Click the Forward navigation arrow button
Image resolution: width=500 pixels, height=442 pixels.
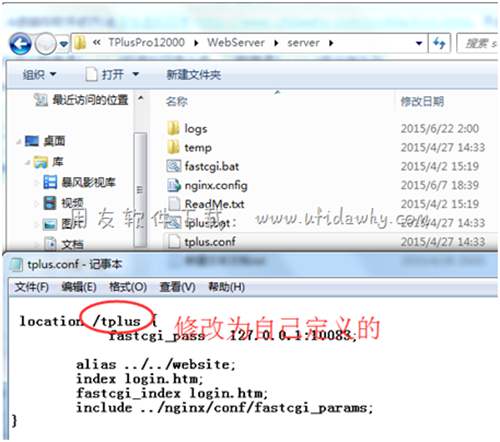click(x=46, y=44)
